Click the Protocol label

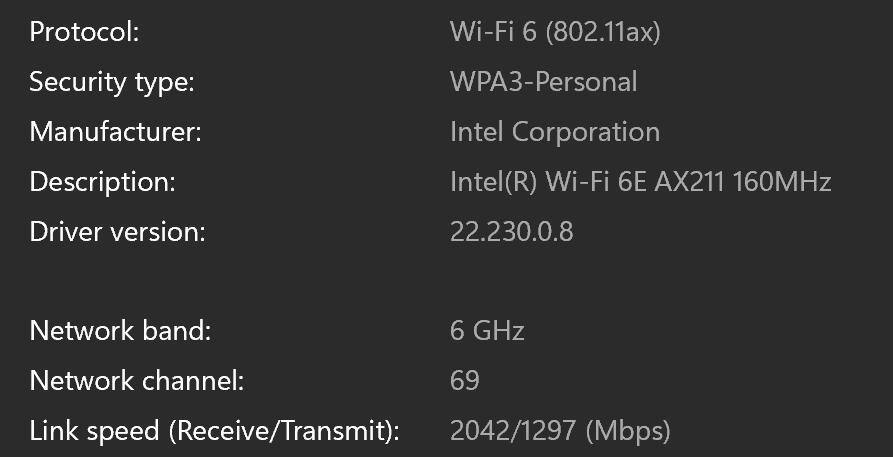[x=83, y=32]
